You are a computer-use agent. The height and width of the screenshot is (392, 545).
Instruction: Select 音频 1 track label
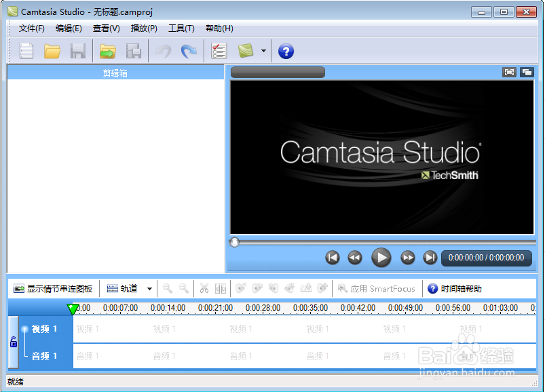click(x=44, y=356)
